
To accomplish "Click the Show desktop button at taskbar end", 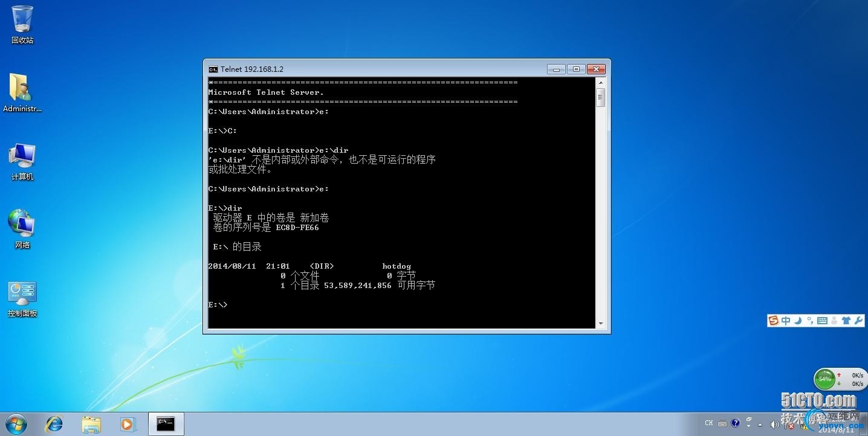I will 864,424.
